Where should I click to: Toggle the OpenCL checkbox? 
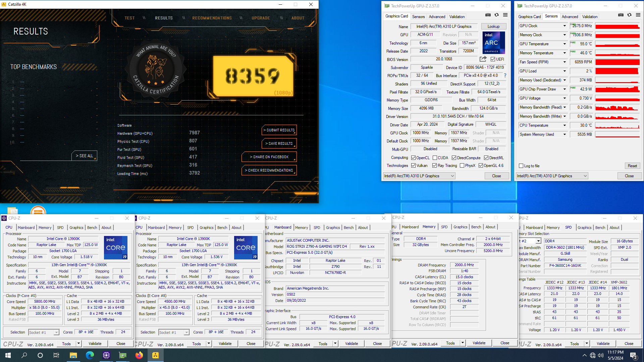(x=414, y=158)
